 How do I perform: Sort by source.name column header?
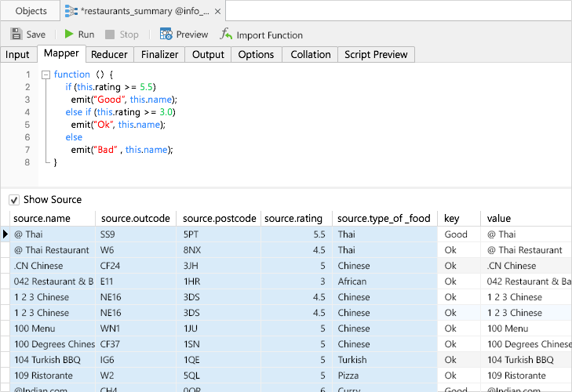pos(53,219)
